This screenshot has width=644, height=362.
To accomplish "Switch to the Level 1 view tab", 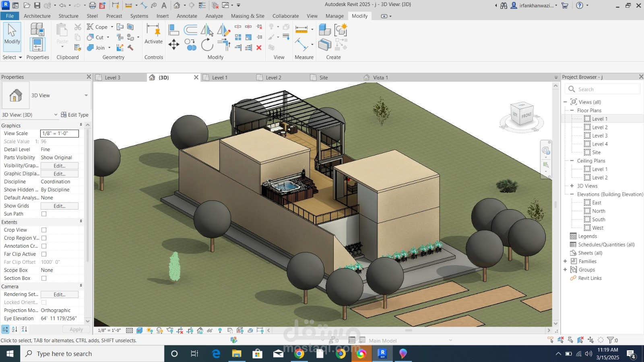I will pyautogui.click(x=220, y=78).
